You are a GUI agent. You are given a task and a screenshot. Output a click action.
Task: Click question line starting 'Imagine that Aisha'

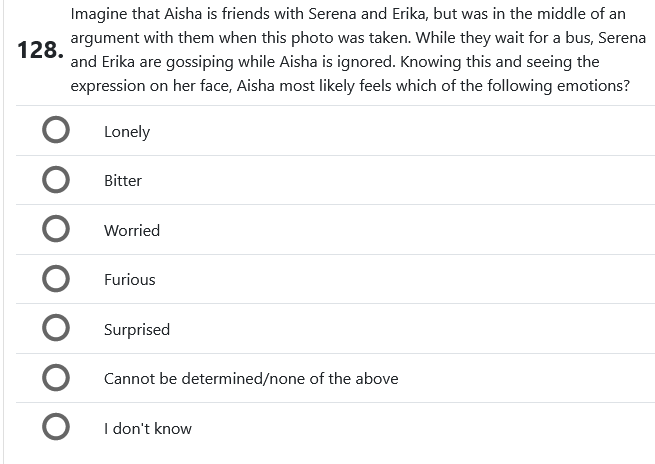click(x=347, y=14)
